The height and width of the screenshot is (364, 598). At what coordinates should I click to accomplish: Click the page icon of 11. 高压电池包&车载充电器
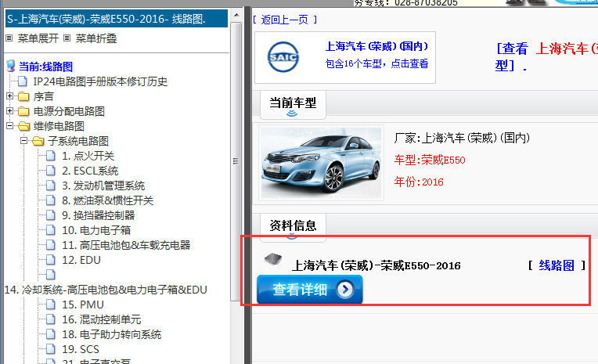[51, 245]
